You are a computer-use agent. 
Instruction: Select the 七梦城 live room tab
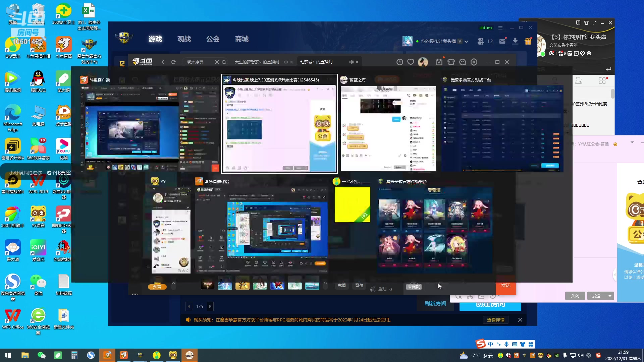(x=316, y=62)
